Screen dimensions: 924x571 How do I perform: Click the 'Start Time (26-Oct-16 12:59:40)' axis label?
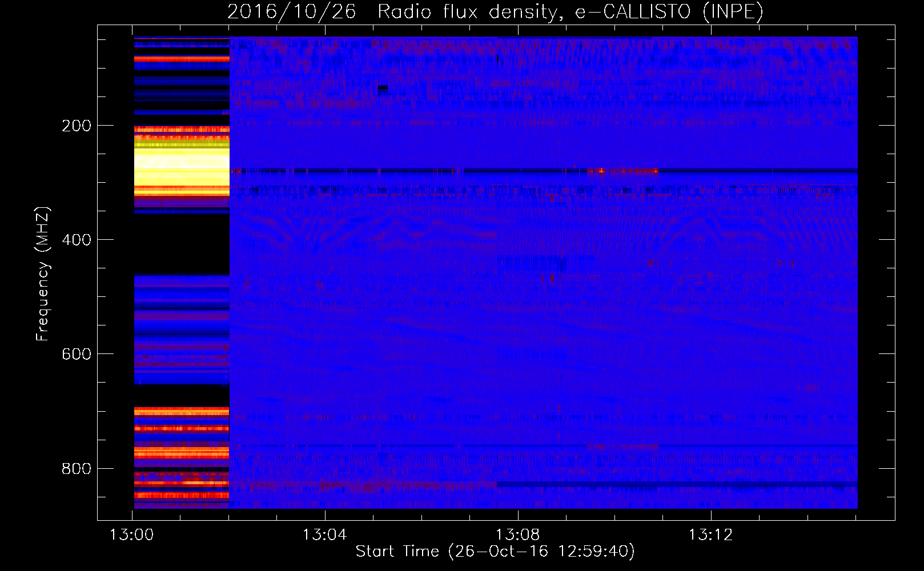(495, 552)
